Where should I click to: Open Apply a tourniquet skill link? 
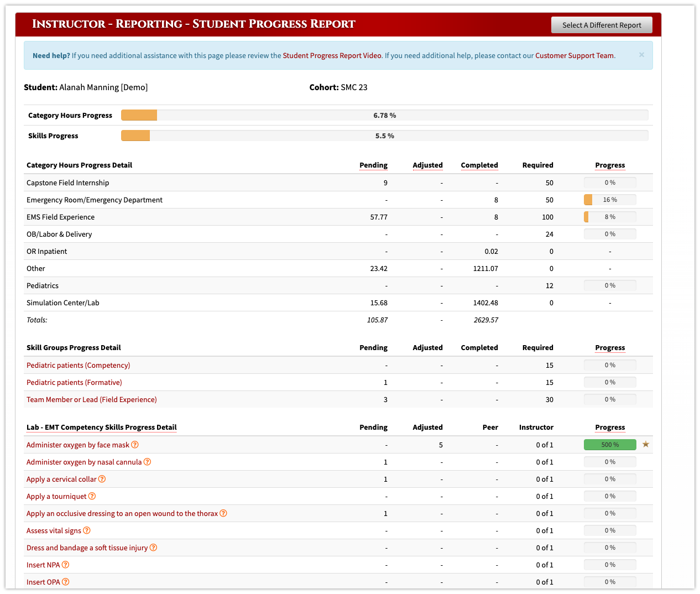click(x=56, y=496)
